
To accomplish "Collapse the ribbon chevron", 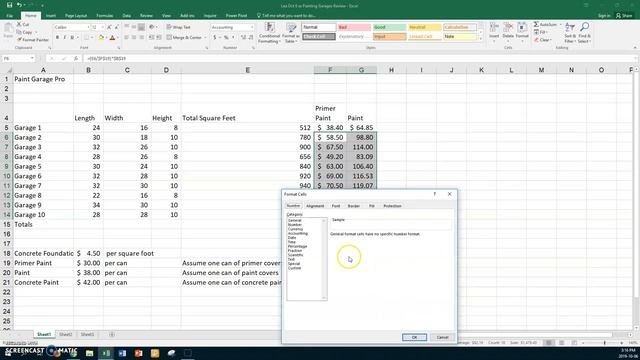I will click(635, 48).
